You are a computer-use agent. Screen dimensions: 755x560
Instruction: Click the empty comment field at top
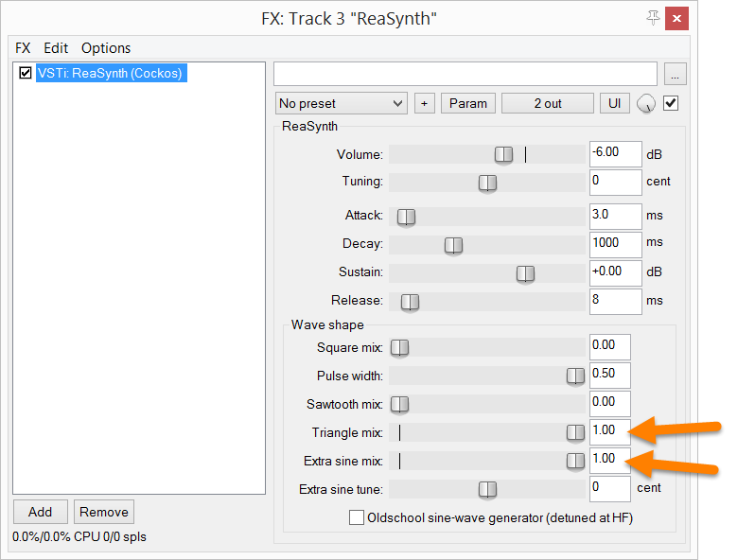[x=465, y=74]
